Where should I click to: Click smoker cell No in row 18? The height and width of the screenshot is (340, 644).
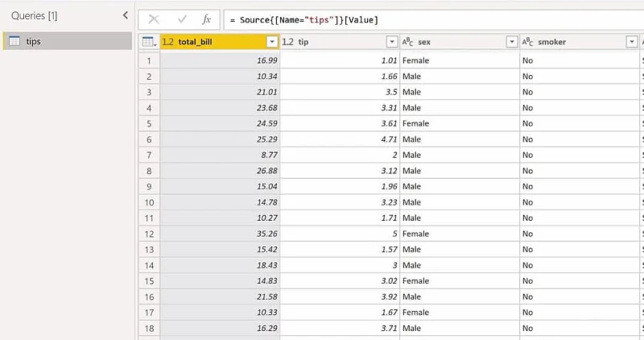[580, 329]
